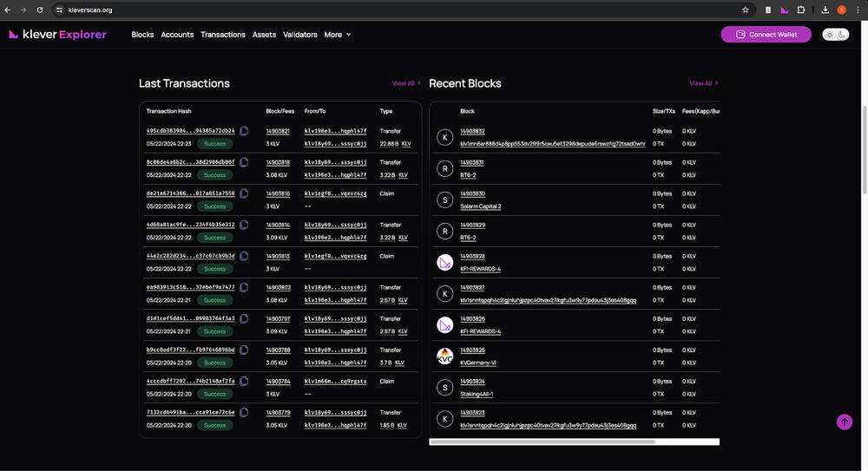Click K avatar for block 14903832
The height and width of the screenshot is (471, 868).
click(445, 137)
